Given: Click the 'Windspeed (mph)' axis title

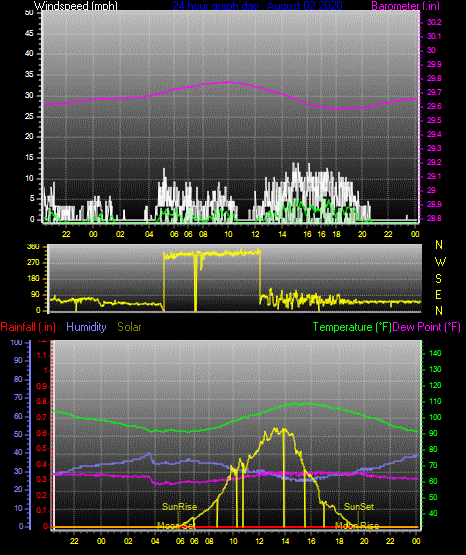Looking at the screenshot, I should pos(75,6).
